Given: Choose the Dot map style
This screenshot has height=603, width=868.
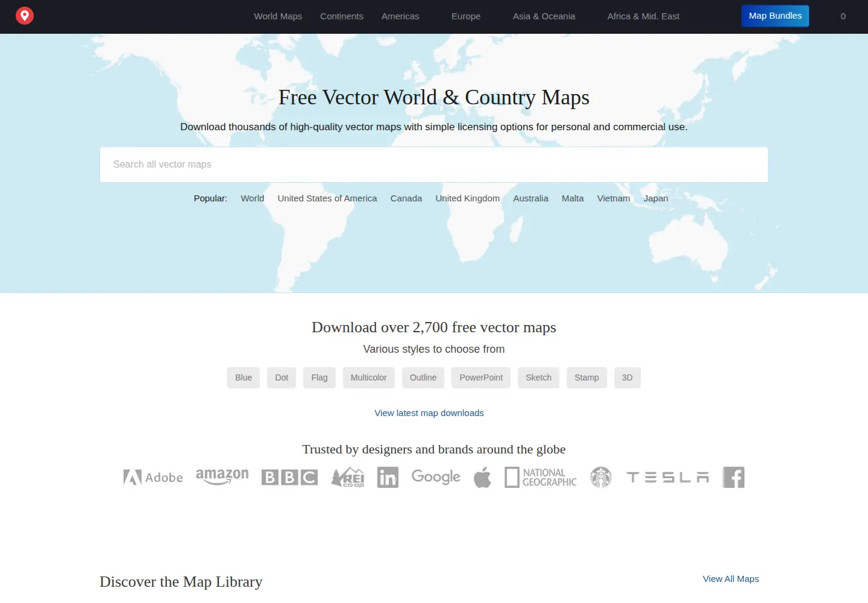Looking at the screenshot, I should pos(281,377).
